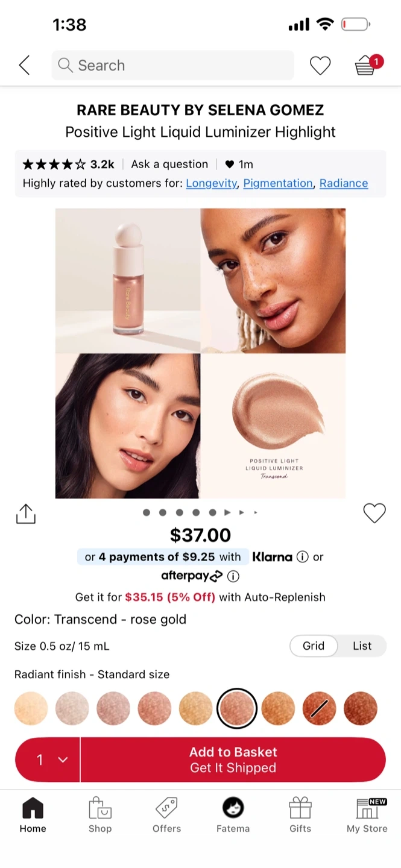Image resolution: width=401 pixels, height=868 pixels.
Task: Open the Pigmentation rating link
Action: coord(278,183)
